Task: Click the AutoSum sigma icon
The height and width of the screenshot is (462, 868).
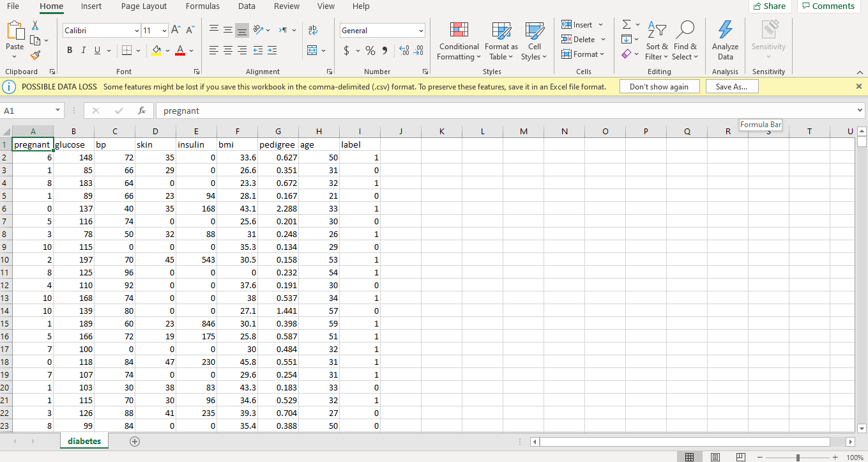Action: [627, 25]
